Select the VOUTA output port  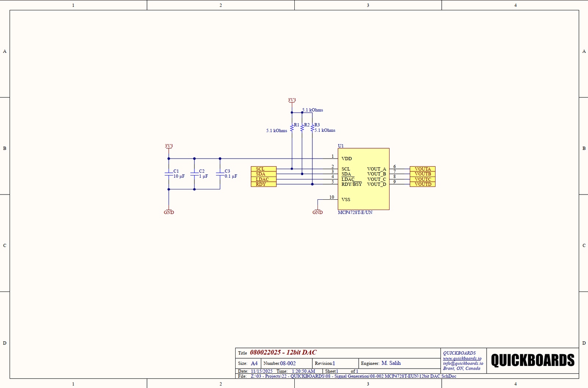click(423, 169)
